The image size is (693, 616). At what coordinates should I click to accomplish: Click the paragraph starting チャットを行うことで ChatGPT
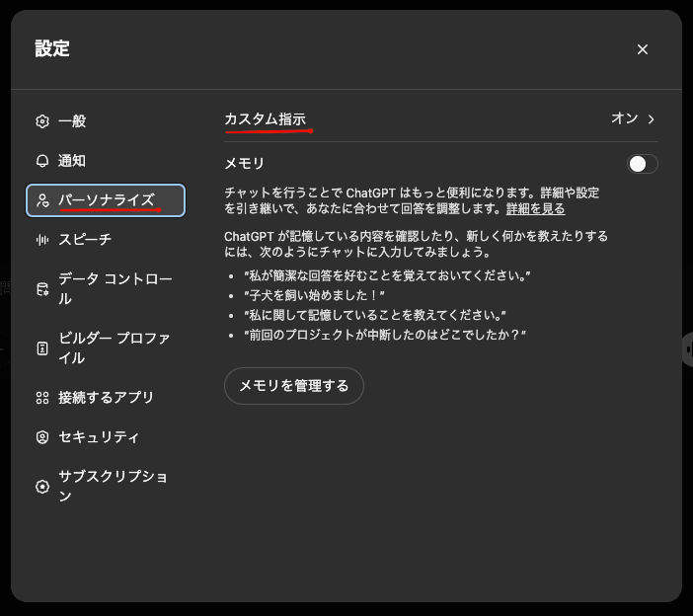[412, 200]
